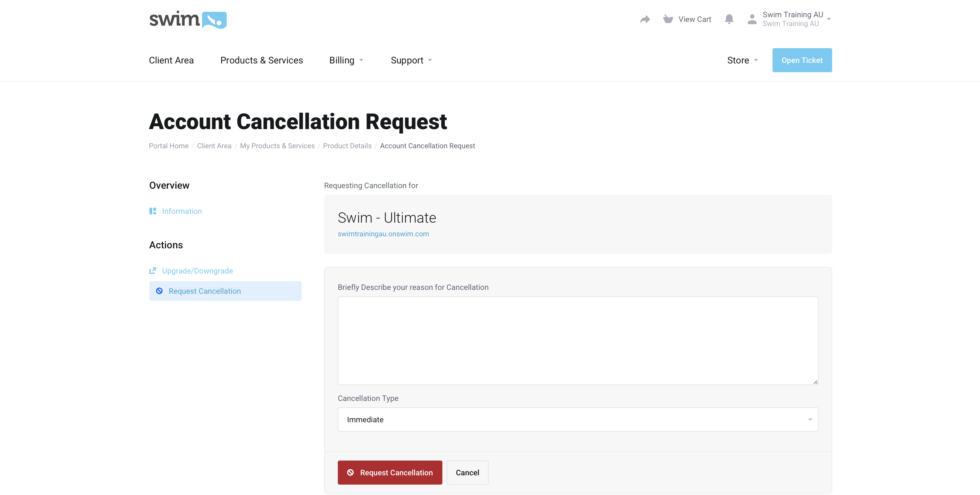
Task: Open Products & Services menu item
Action: (x=261, y=60)
